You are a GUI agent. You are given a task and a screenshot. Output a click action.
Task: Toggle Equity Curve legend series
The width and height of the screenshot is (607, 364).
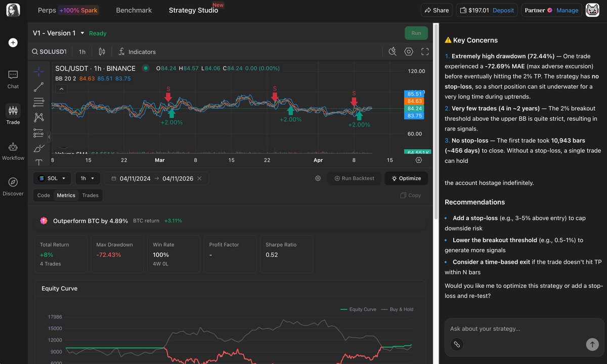click(358, 309)
